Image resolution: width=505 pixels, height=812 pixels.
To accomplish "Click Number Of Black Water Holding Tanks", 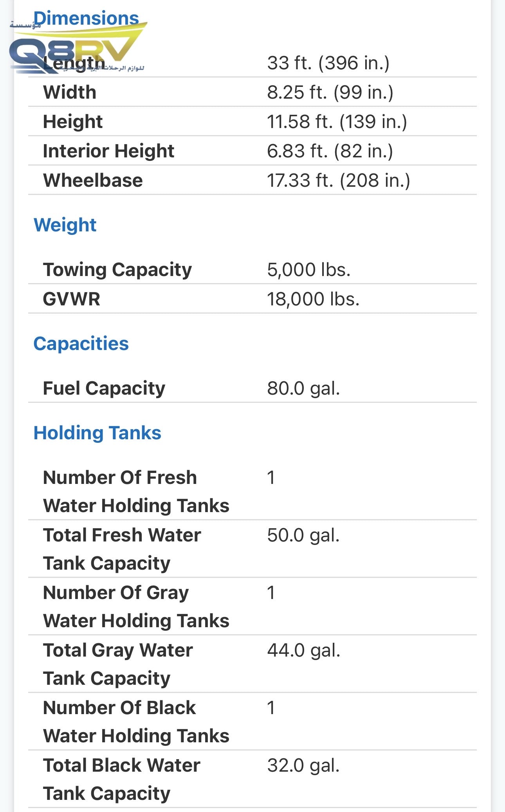I will click(135, 722).
